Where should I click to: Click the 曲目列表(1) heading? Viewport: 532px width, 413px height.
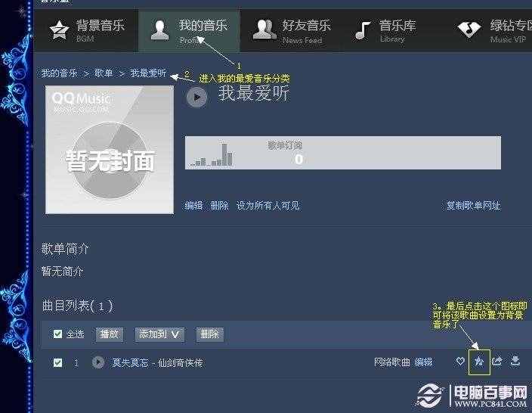coord(77,306)
